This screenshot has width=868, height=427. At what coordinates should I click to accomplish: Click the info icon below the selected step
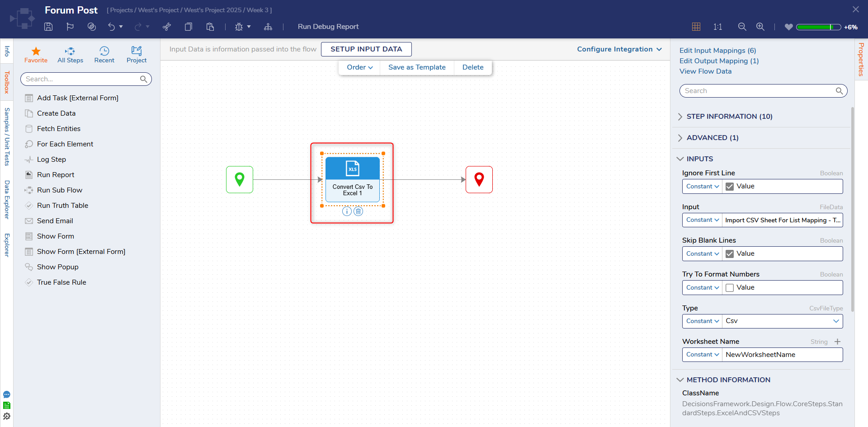pos(347,211)
